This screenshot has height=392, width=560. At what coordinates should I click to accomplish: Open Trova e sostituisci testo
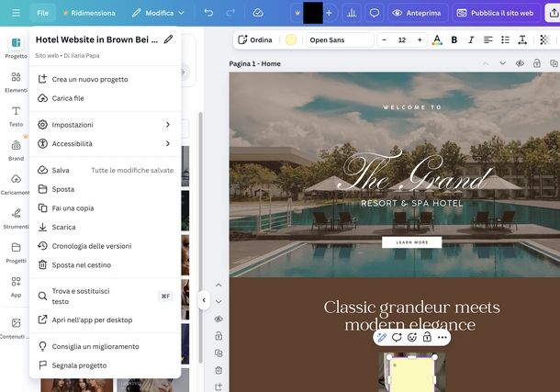tap(105, 296)
